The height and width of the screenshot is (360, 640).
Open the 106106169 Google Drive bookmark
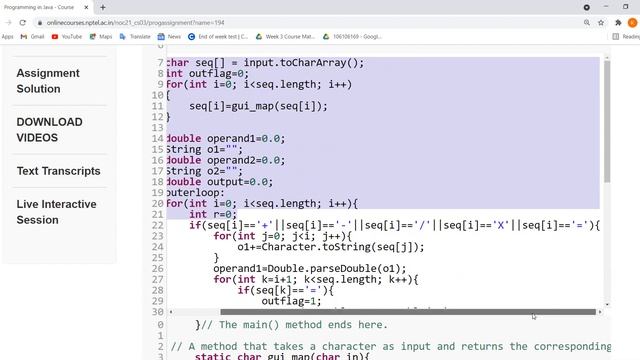(x=352, y=37)
